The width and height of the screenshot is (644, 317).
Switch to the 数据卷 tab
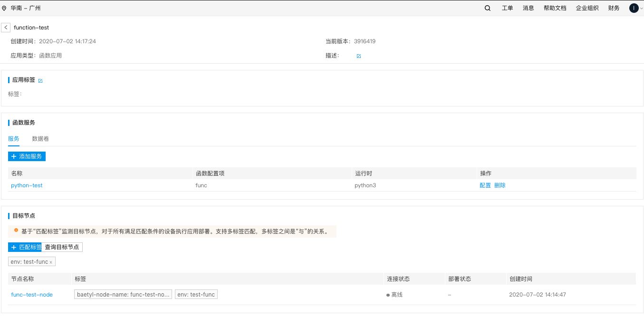tap(40, 139)
